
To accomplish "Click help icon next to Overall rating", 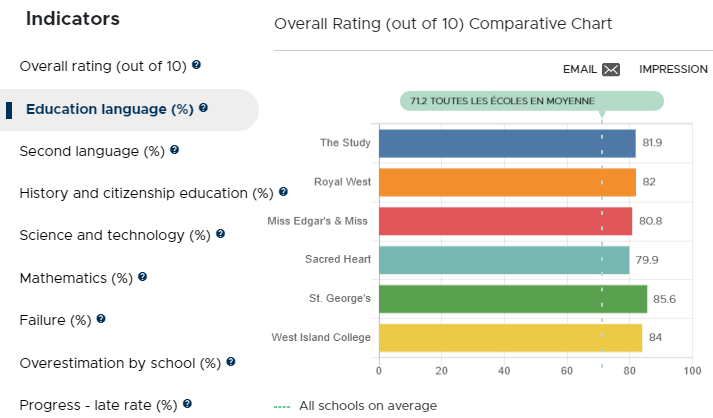I will coord(196,65).
